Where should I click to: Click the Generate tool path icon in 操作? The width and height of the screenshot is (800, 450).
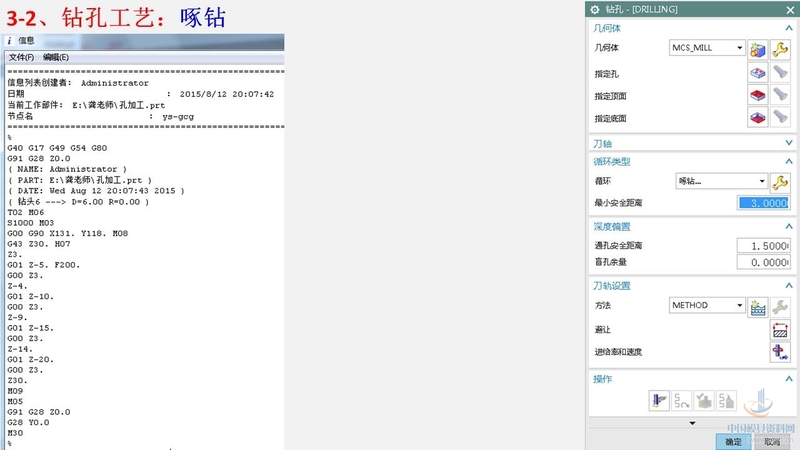pyautogui.click(x=659, y=401)
